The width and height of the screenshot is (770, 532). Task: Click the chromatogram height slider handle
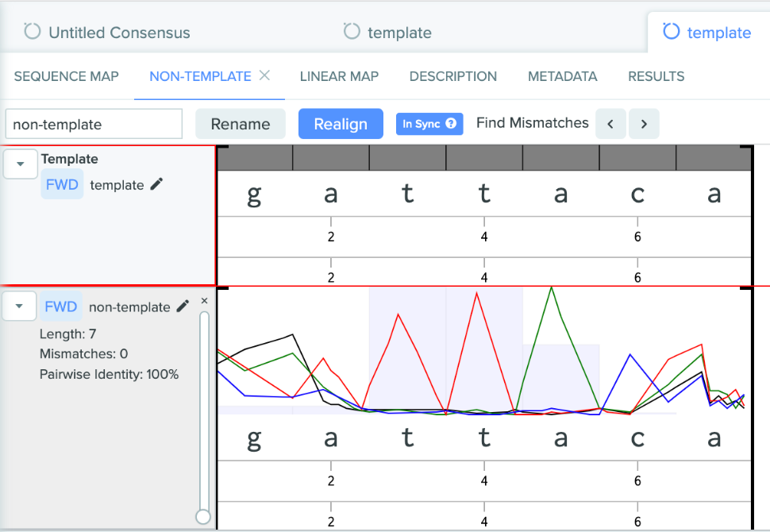[x=203, y=517]
